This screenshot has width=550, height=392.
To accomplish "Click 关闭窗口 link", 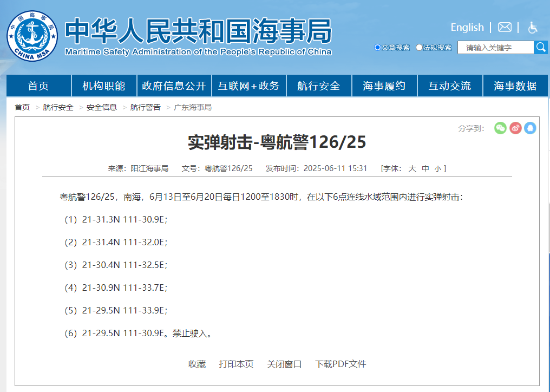I will (x=284, y=364).
